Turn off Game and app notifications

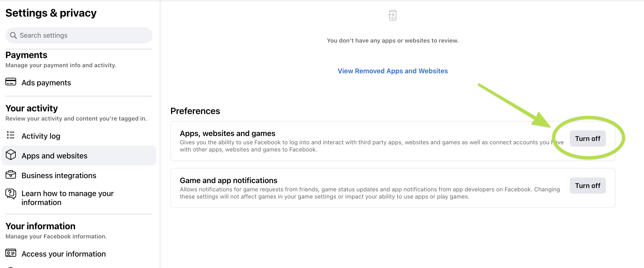point(587,186)
